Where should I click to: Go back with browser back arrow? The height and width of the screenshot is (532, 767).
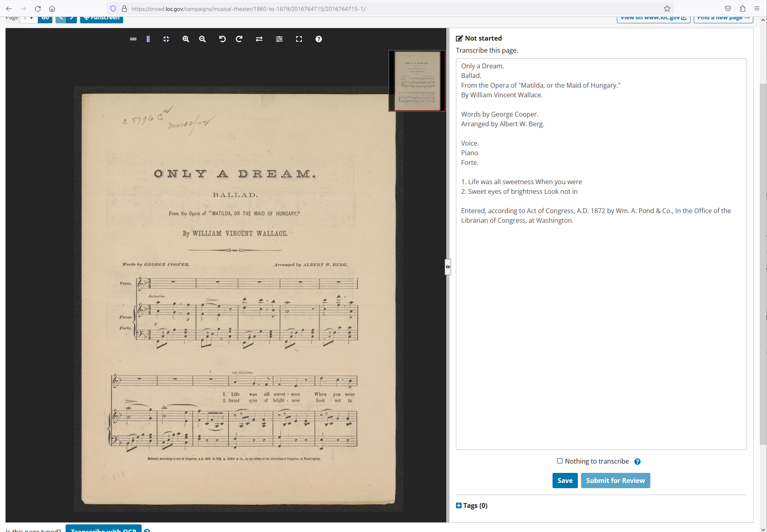(9, 8)
